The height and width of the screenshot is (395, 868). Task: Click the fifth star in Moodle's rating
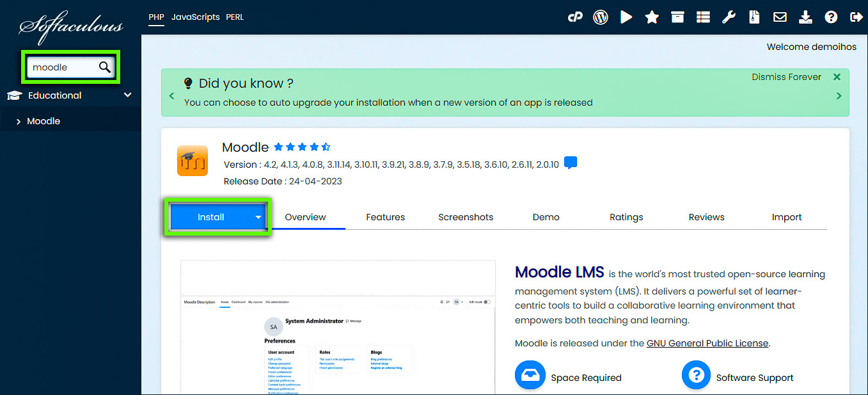point(326,147)
